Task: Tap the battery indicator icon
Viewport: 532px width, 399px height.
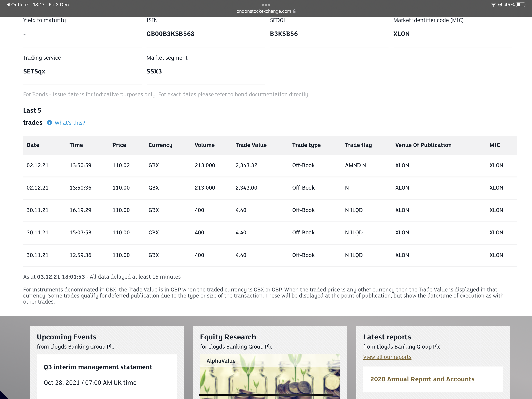Action: pyautogui.click(x=521, y=4)
